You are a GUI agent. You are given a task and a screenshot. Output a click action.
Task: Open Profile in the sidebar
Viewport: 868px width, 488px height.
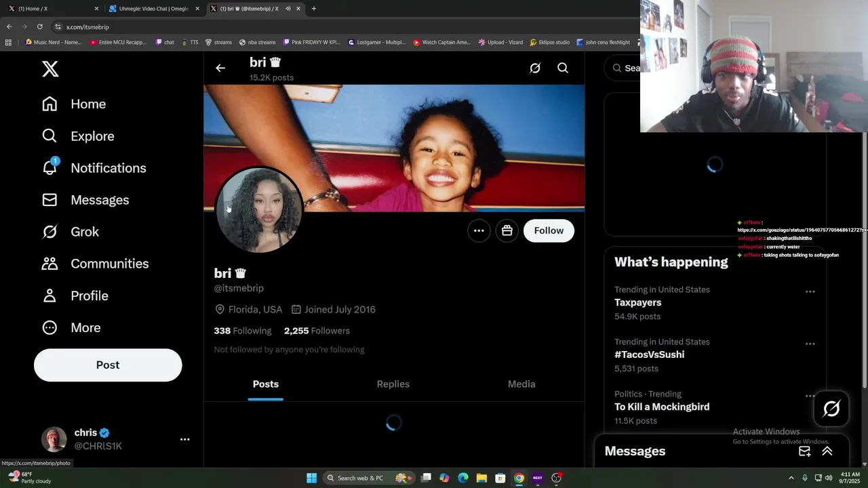[x=75, y=296]
